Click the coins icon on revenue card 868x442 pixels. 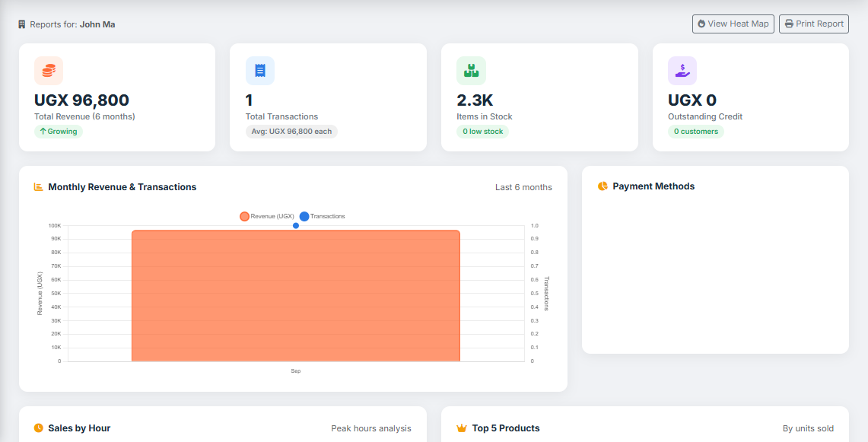point(49,70)
